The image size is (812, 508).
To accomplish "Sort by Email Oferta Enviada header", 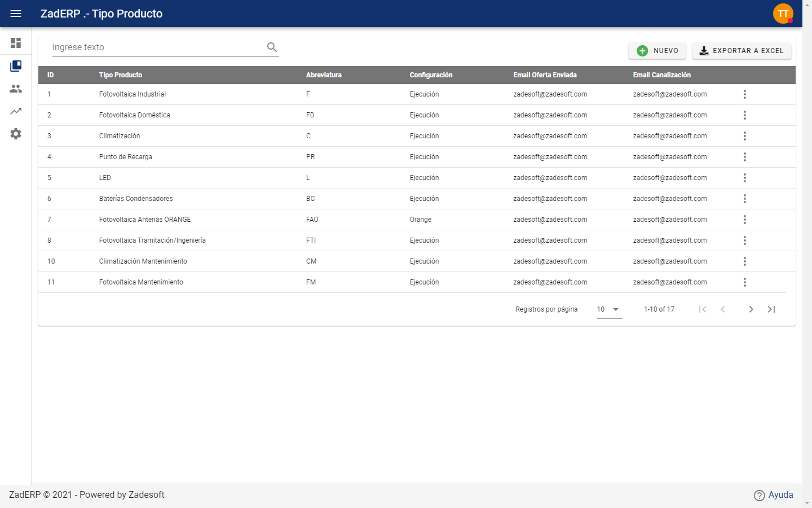I will pos(545,75).
